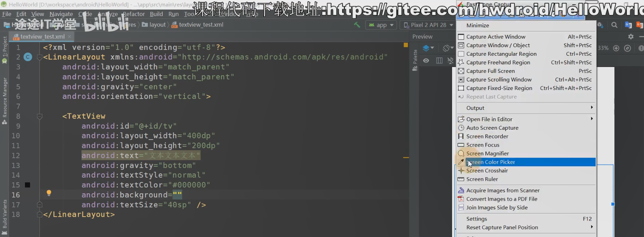
Task: Click the textview_test.xml breadcrumb
Action: [x=197, y=25]
